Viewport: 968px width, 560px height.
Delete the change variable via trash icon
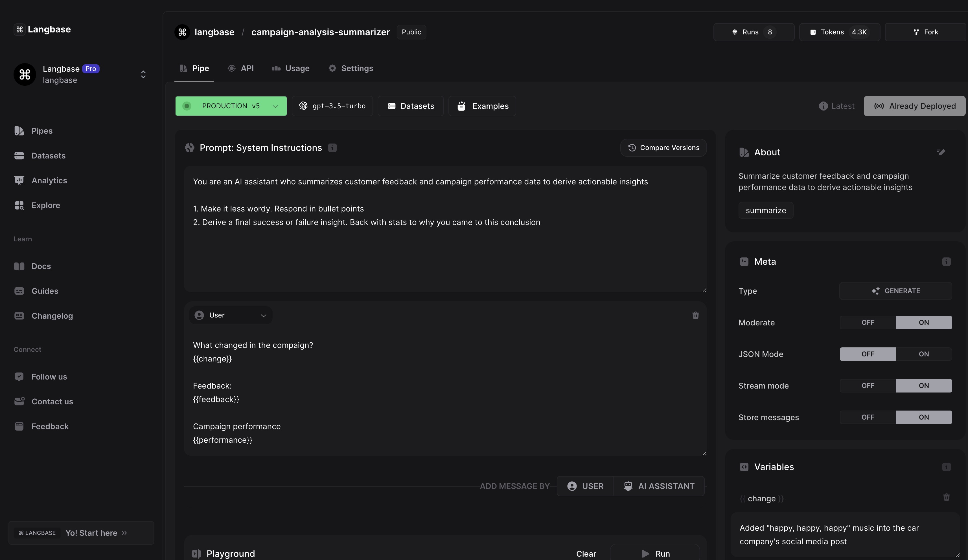(x=946, y=497)
